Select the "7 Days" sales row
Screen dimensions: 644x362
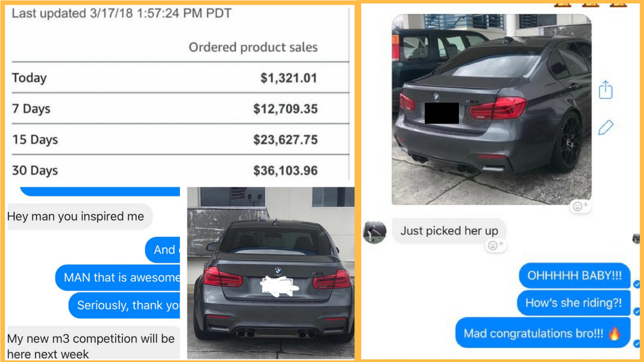pos(180,109)
